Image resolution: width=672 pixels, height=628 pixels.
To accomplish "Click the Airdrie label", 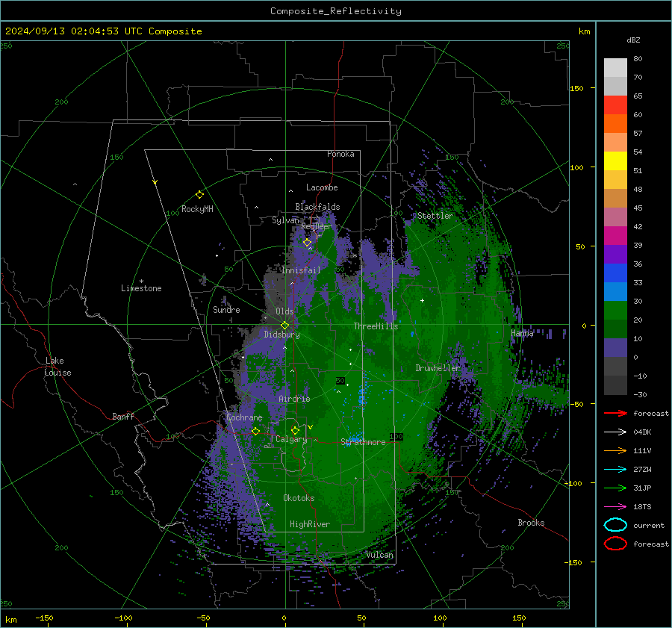I will click(294, 399).
